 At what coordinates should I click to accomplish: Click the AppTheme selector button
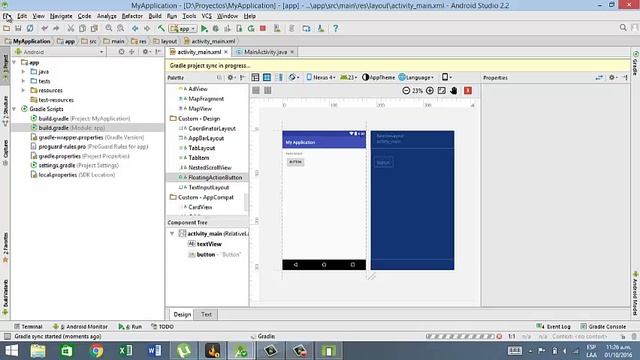(x=378, y=78)
